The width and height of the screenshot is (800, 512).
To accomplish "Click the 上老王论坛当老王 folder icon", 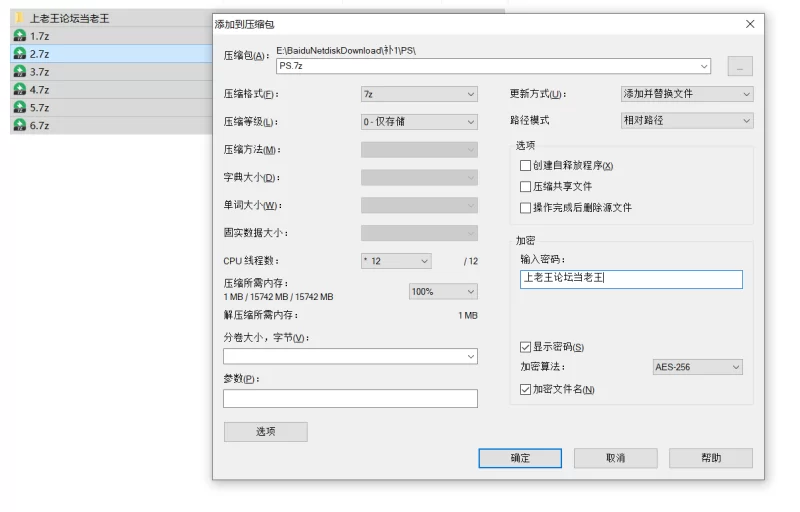I will [x=19, y=18].
